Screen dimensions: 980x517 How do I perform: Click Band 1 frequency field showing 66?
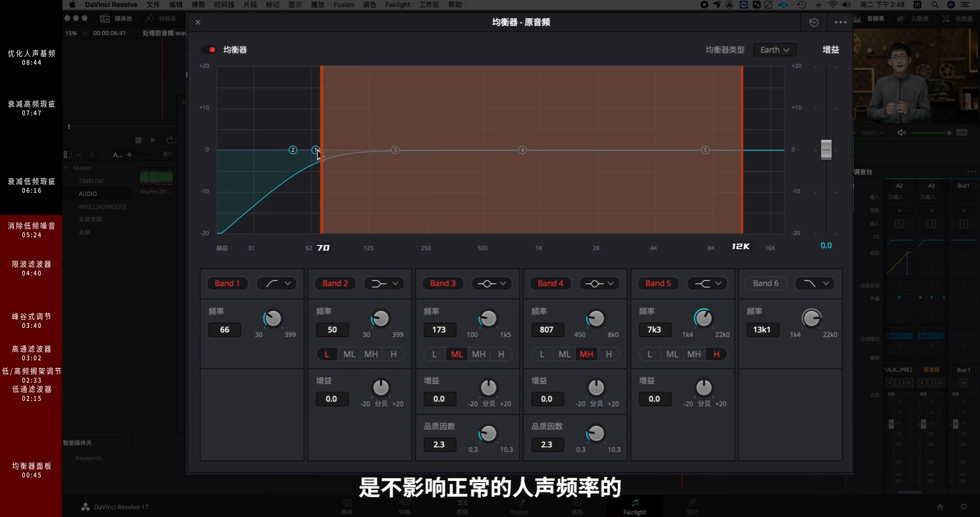(x=224, y=330)
